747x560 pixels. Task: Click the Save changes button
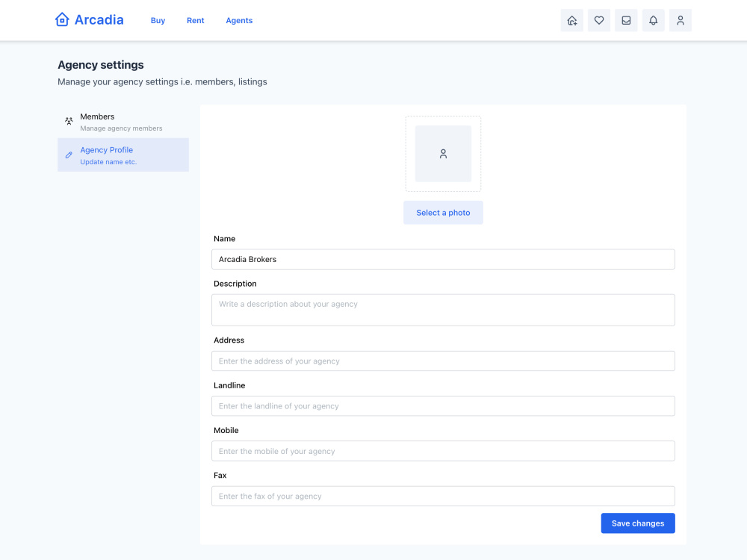coord(638,523)
